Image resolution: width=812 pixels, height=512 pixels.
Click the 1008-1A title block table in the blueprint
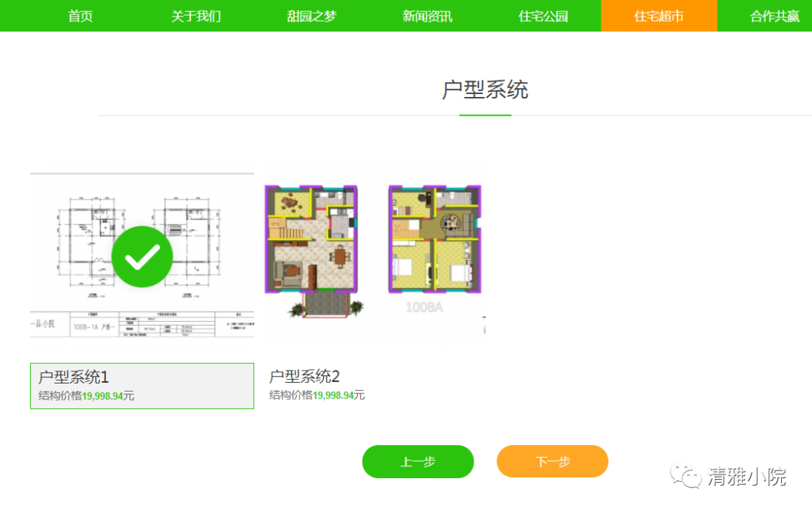point(142,324)
